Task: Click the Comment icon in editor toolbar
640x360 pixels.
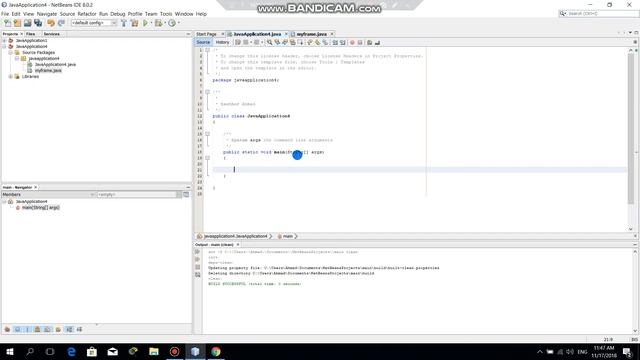Action: coord(369,42)
